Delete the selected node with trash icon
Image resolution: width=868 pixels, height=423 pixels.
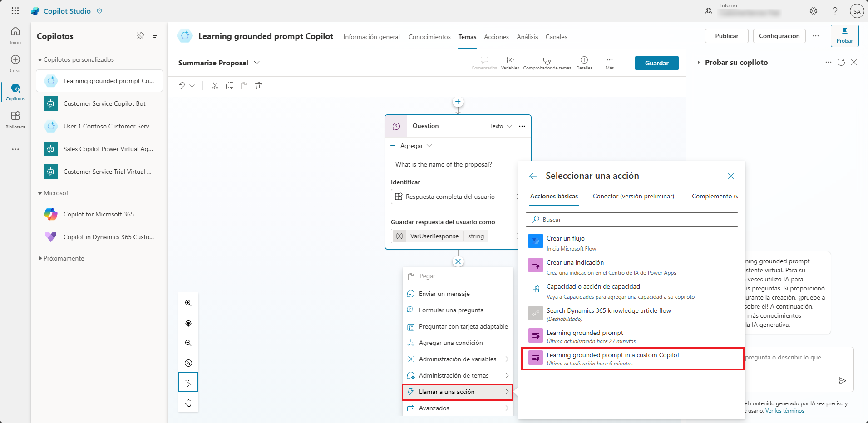[x=259, y=86]
